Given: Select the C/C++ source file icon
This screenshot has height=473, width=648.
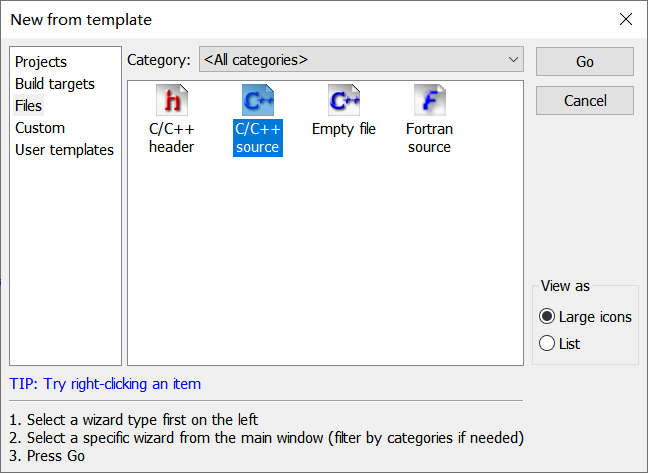Looking at the screenshot, I should tap(258, 100).
